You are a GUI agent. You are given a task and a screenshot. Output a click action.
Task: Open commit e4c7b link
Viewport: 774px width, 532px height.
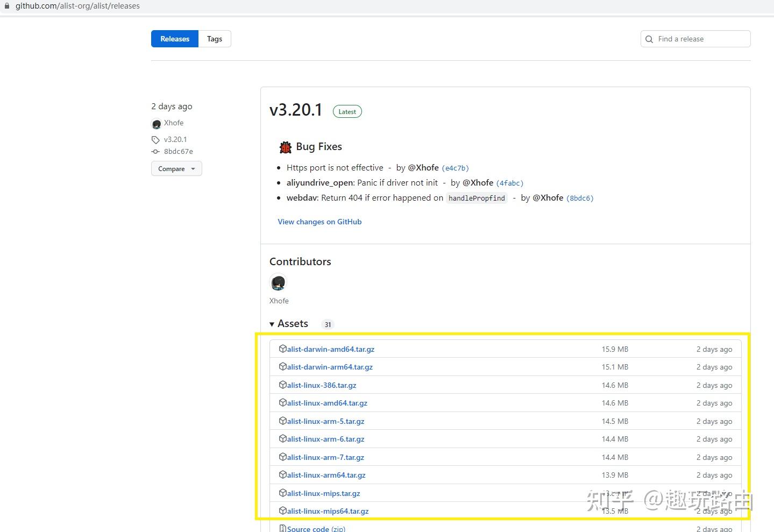click(x=455, y=168)
